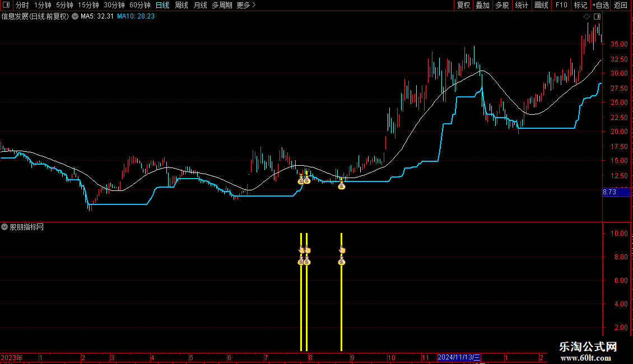This screenshot has height=364, width=633.
Task: Click the third hand pointer signal in indicator panel
Action: (342, 250)
